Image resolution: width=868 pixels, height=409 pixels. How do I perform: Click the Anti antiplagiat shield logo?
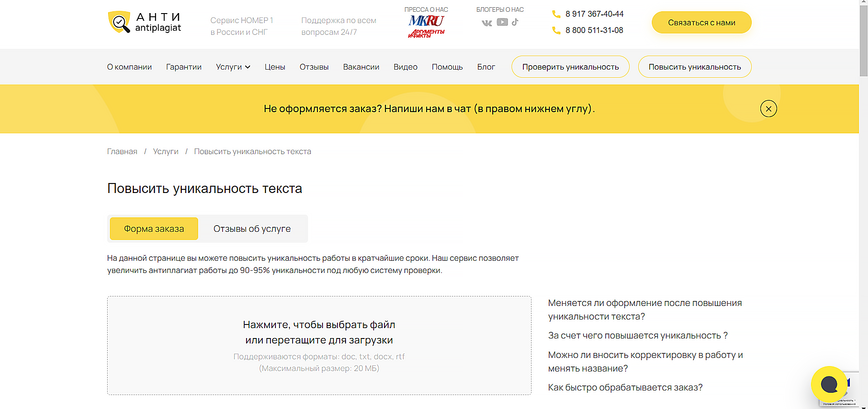(144, 22)
